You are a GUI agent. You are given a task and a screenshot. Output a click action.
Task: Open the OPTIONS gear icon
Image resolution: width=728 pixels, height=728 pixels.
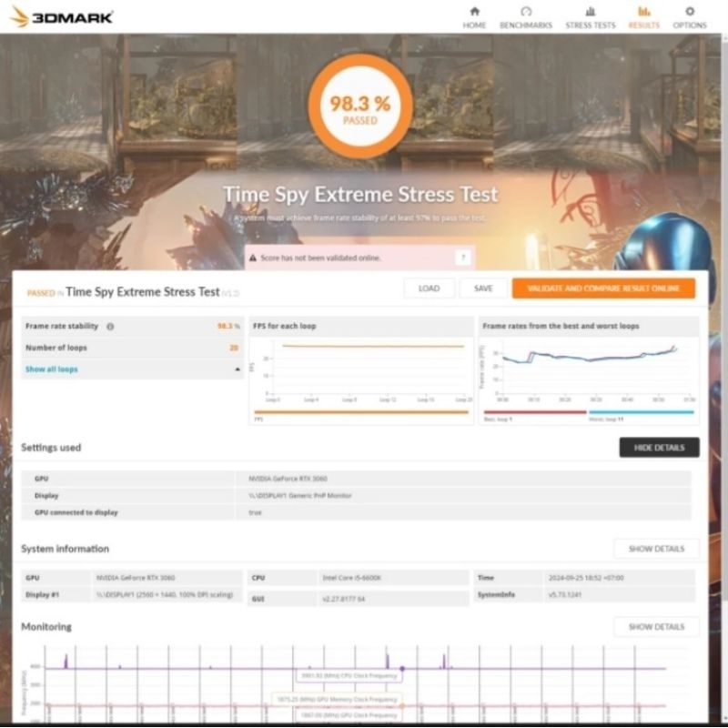pyautogui.click(x=690, y=11)
